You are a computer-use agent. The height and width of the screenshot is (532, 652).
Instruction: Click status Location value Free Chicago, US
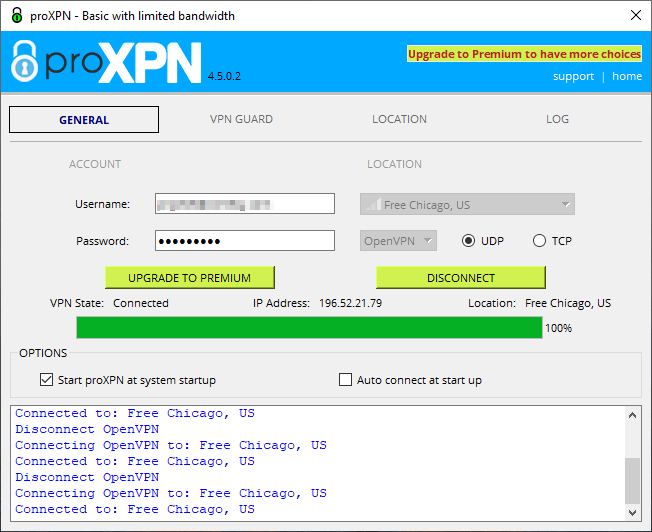(x=568, y=303)
